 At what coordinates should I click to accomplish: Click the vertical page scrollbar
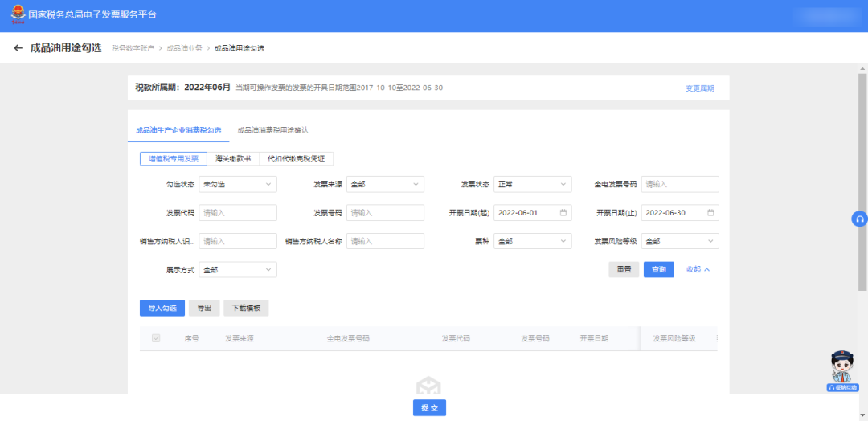(863, 161)
